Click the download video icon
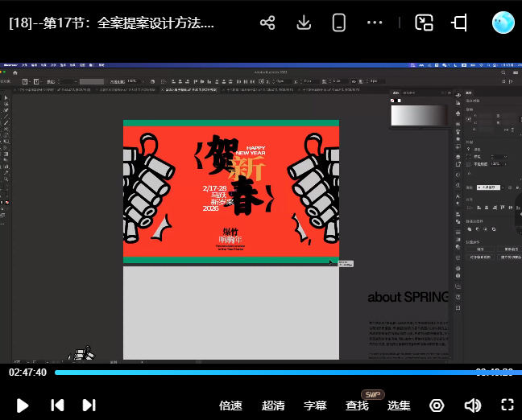This screenshot has width=522, height=420. pos(304,23)
